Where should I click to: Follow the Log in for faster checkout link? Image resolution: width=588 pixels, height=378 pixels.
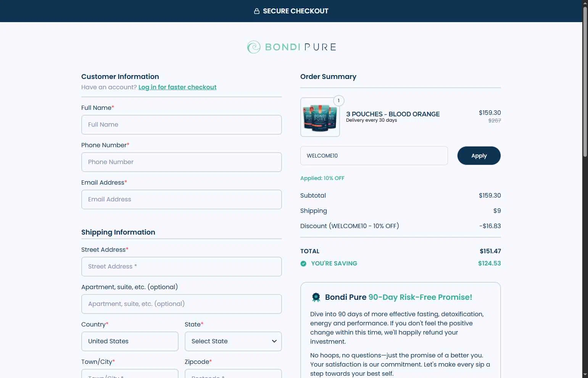click(x=177, y=87)
